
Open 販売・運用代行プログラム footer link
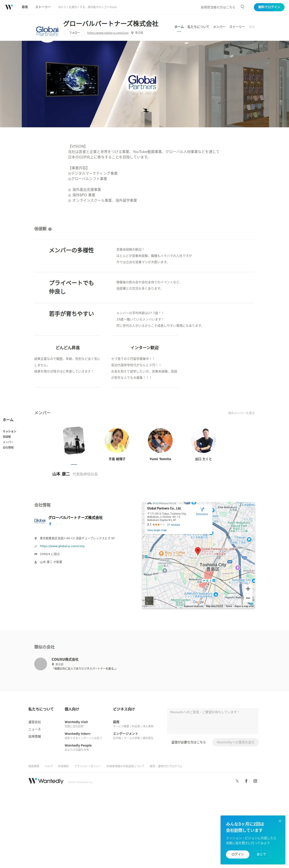[x=166, y=766]
